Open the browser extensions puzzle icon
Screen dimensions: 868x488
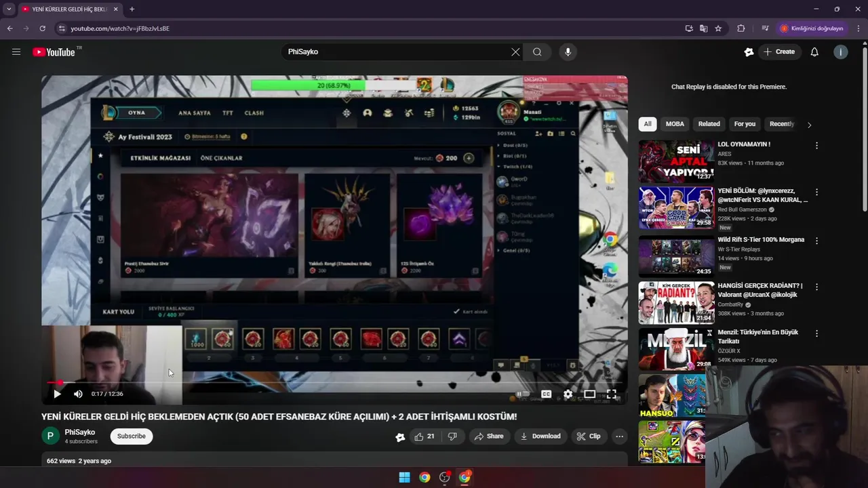pos(741,28)
